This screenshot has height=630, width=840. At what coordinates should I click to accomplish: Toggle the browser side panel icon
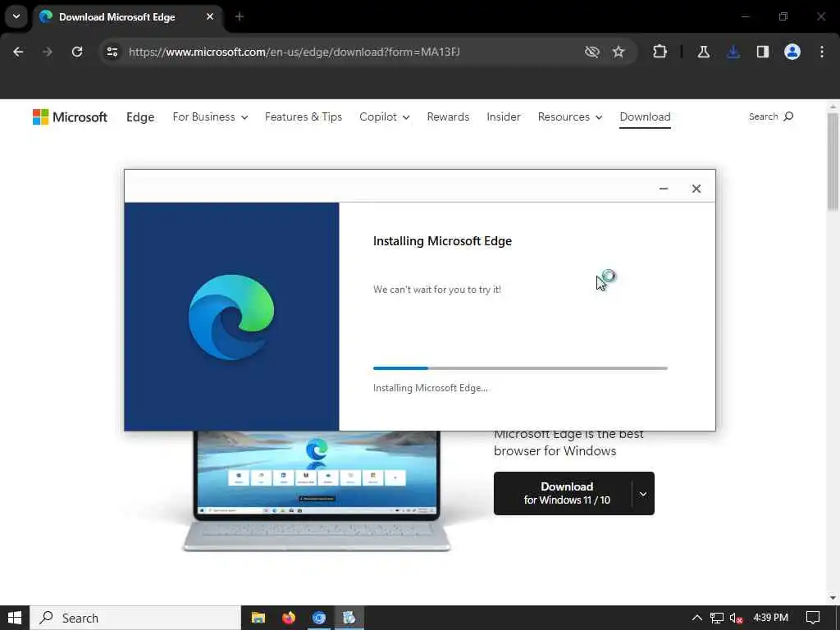tap(763, 52)
